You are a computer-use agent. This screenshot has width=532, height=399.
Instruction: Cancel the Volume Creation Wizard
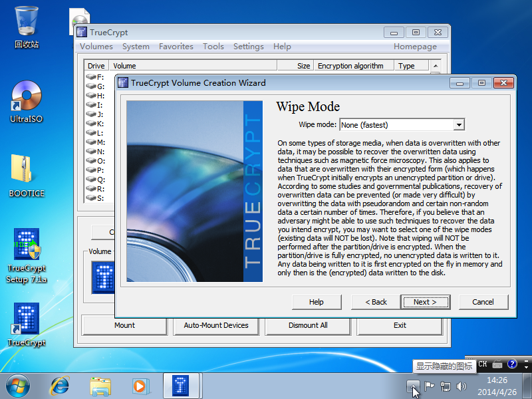483,302
